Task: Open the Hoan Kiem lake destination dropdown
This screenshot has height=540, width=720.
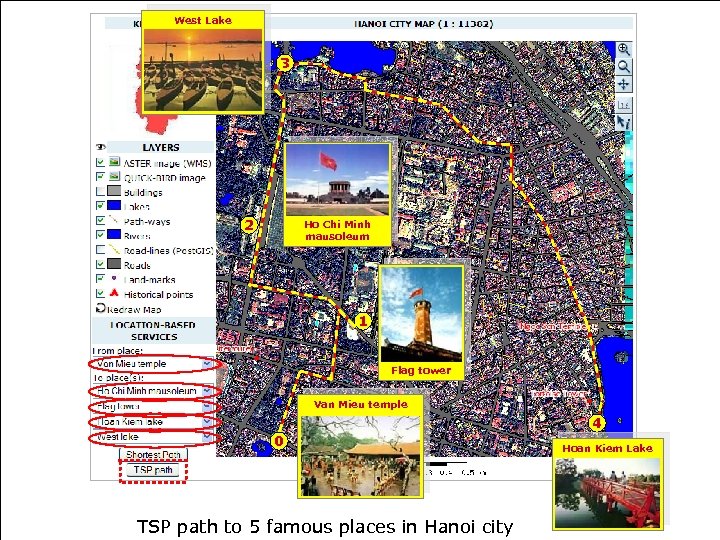Action: tap(154, 422)
